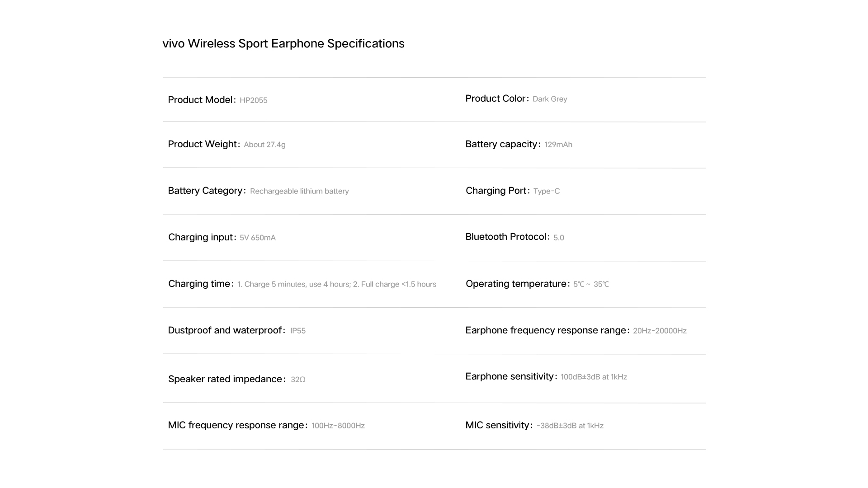Image resolution: width=868 pixels, height=488 pixels.
Task: Select the Charging input label
Action: pyautogui.click(x=201, y=237)
